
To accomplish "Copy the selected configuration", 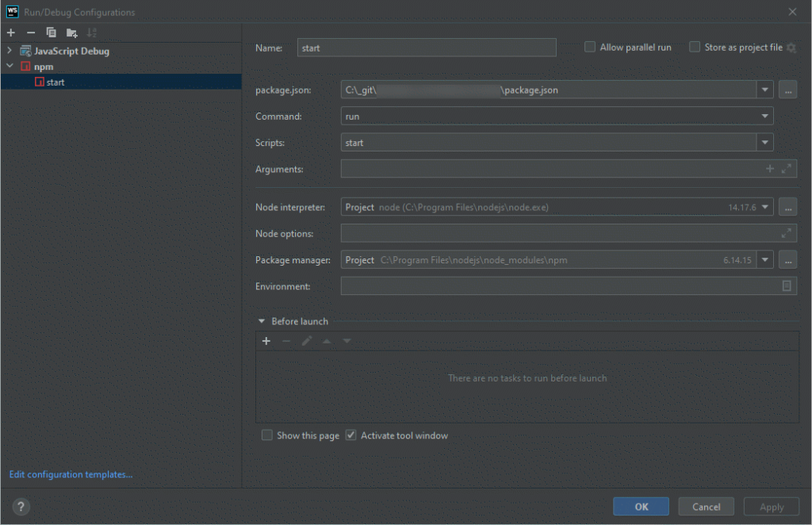I will click(x=49, y=33).
